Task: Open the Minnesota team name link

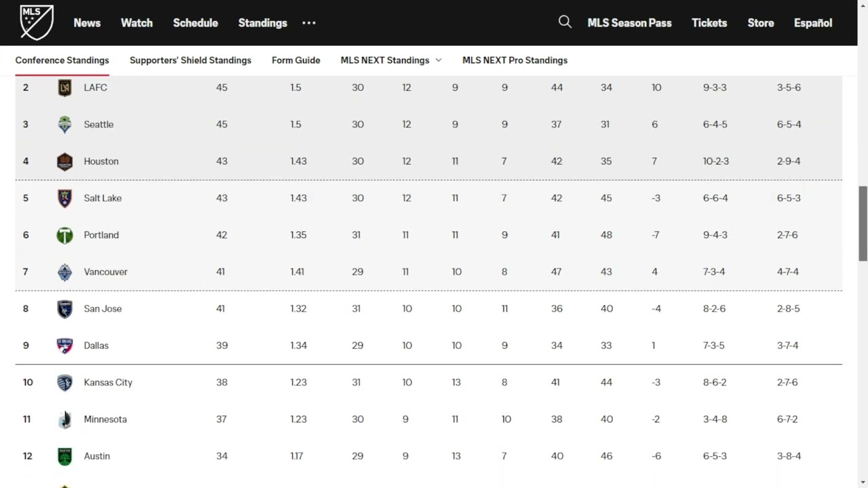Action: coord(105,420)
